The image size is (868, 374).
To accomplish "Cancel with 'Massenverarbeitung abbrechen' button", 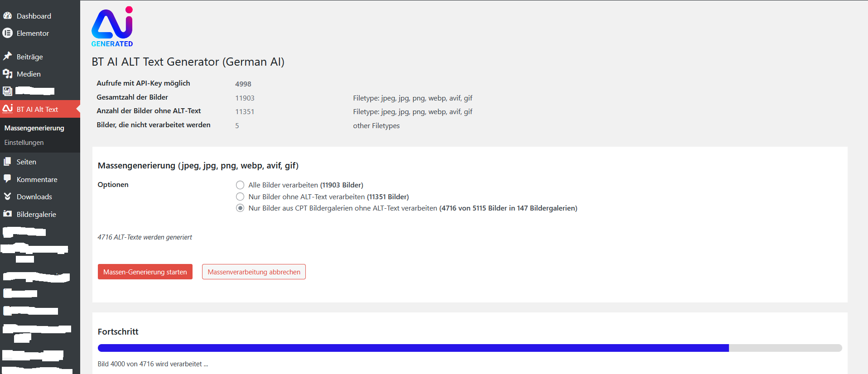I will [x=254, y=272].
